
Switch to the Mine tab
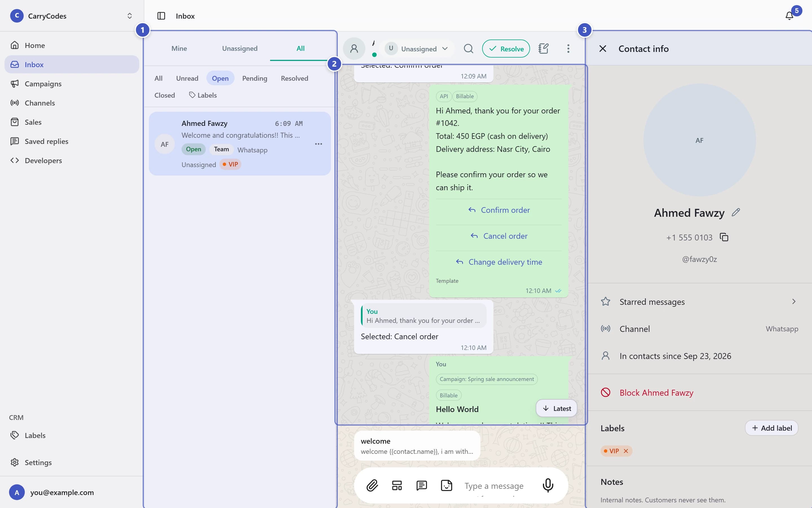tap(179, 48)
